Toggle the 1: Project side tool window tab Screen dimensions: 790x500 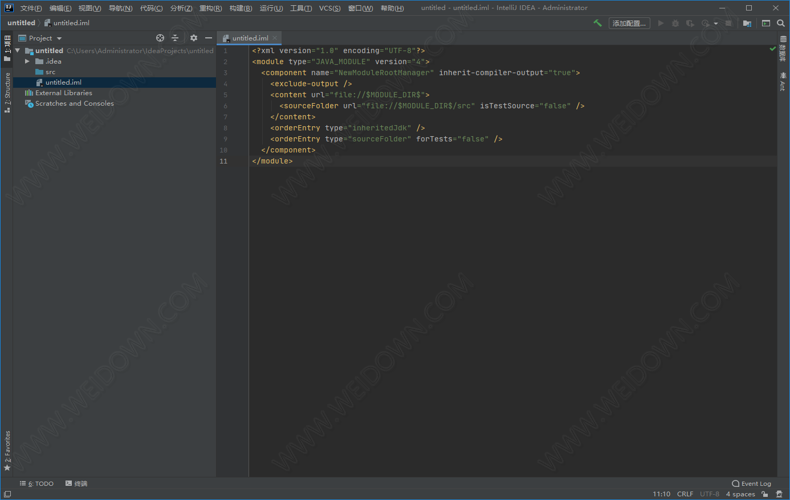[7, 48]
